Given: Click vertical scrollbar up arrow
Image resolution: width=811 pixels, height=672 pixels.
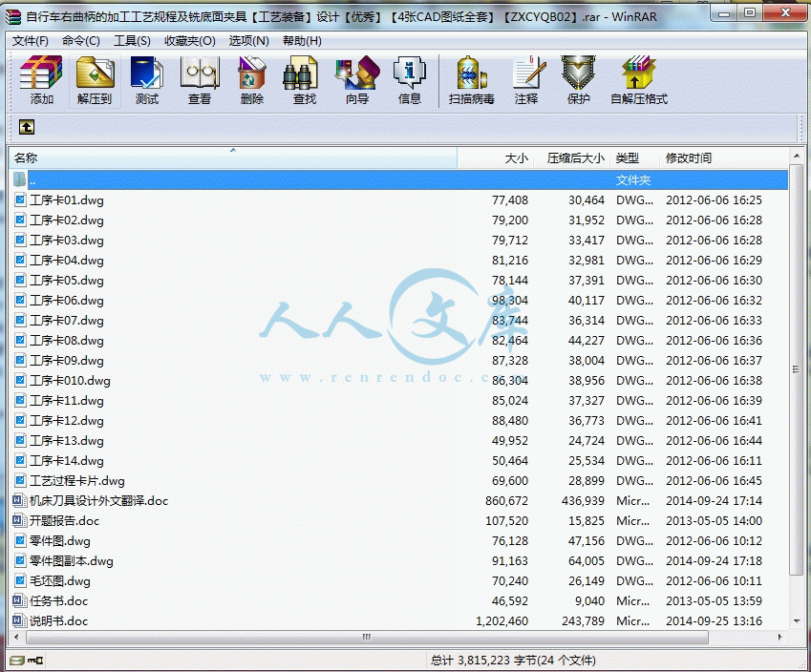Looking at the screenshot, I should (796, 156).
